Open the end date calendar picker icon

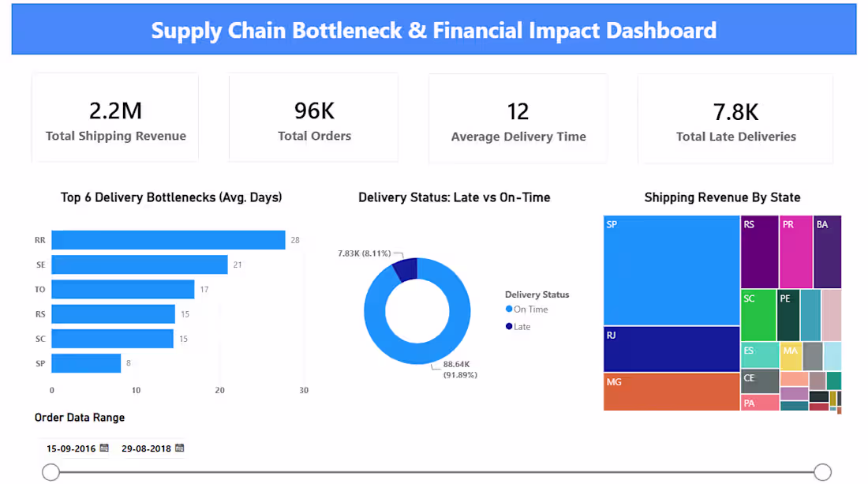point(179,448)
